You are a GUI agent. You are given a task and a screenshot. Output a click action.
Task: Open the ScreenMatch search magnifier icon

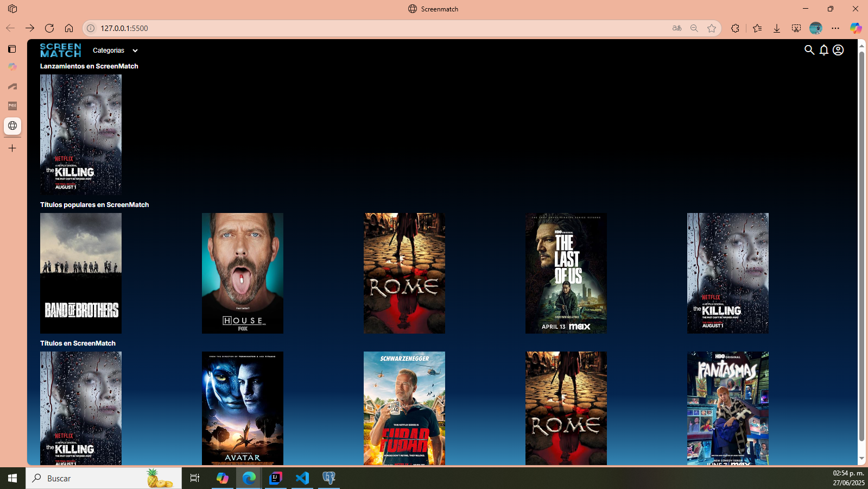point(809,50)
